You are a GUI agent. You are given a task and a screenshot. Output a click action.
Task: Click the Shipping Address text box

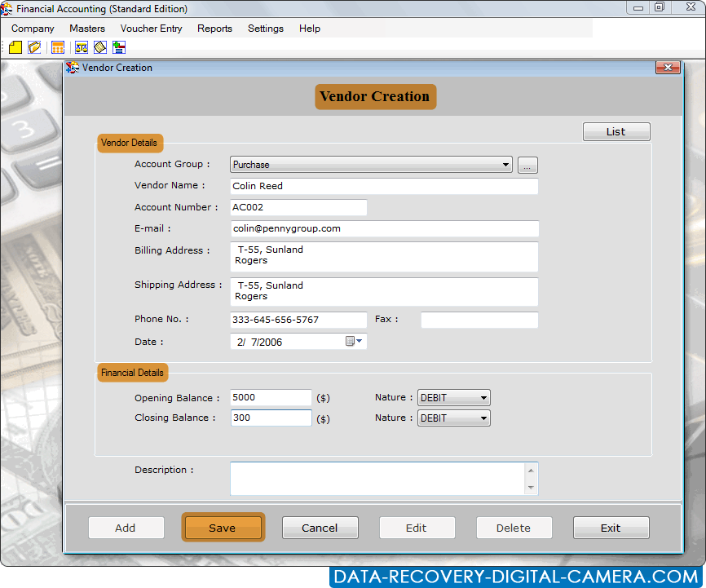click(x=384, y=292)
